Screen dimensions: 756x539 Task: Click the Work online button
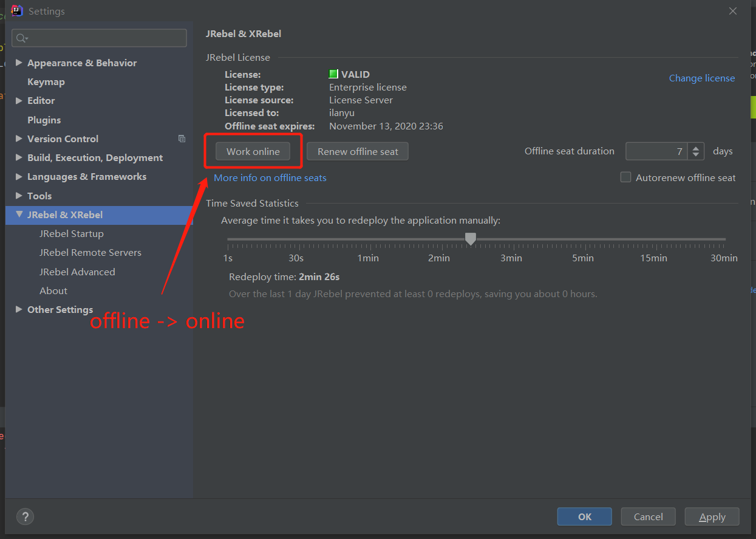253,151
